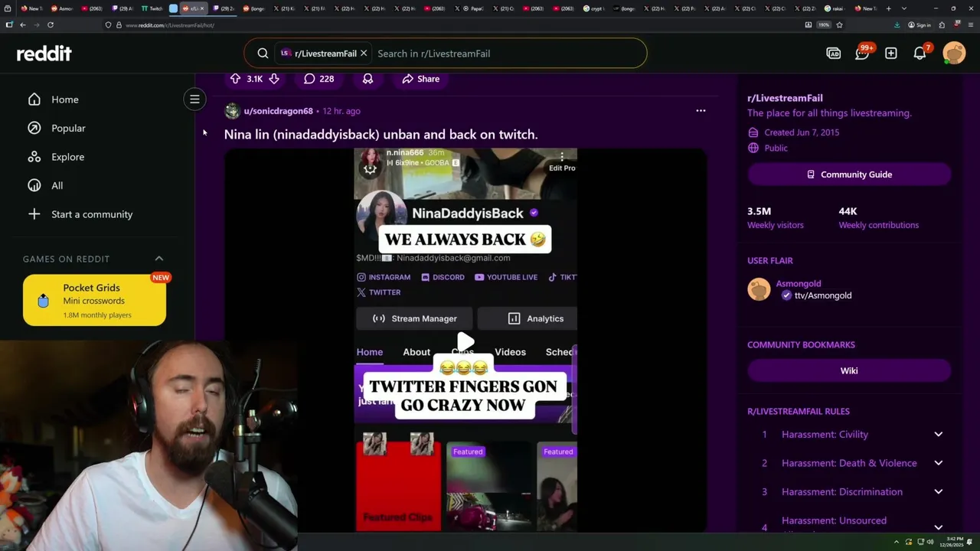The width and height of the screenshot is (980, 551).
Task: Open the video's three-dot options
Action: click(562, 157)
